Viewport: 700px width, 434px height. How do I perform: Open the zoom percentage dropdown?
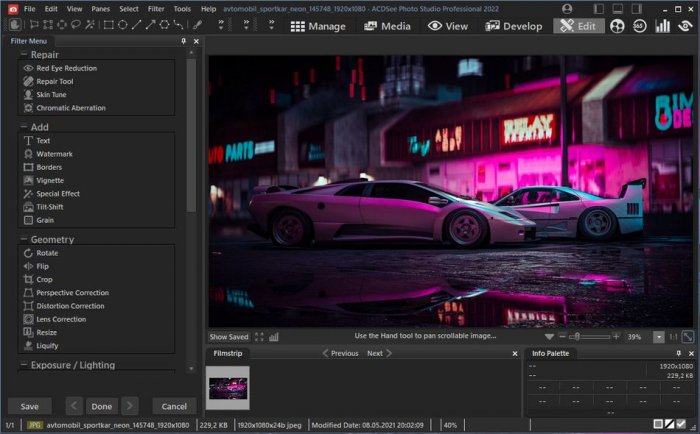pos(658,337)
